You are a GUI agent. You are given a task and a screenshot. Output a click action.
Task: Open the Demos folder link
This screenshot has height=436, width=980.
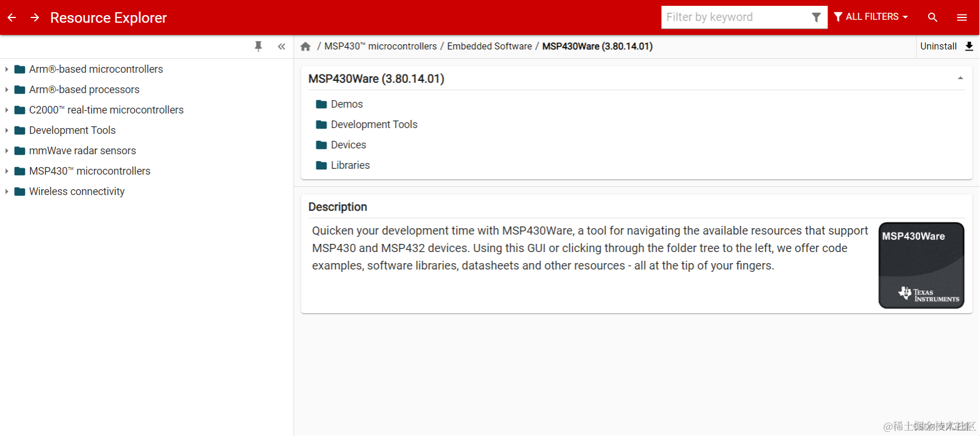(347, 104)
